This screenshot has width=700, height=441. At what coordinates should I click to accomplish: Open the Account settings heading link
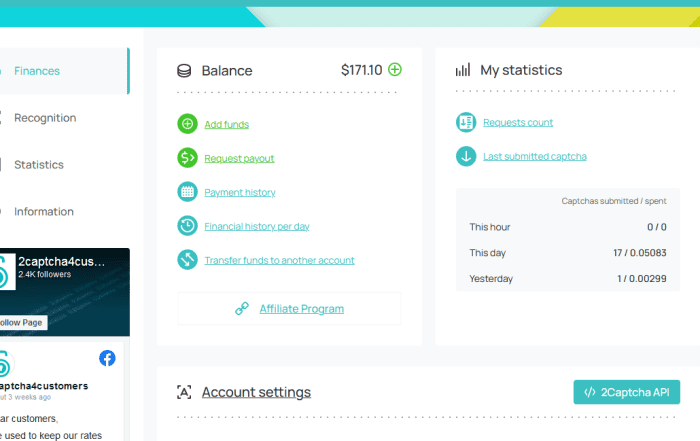coord(256,392)
